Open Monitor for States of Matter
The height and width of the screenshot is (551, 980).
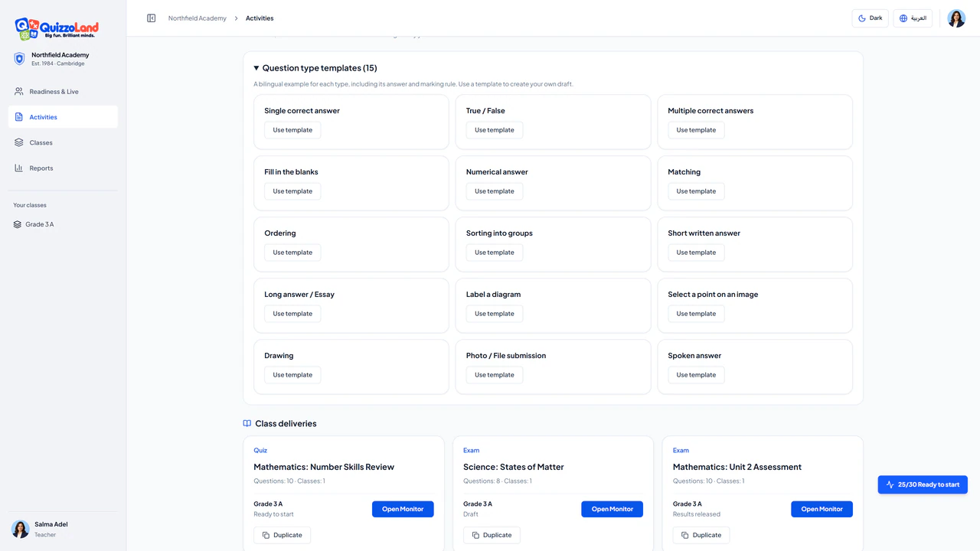click(612, 509)
